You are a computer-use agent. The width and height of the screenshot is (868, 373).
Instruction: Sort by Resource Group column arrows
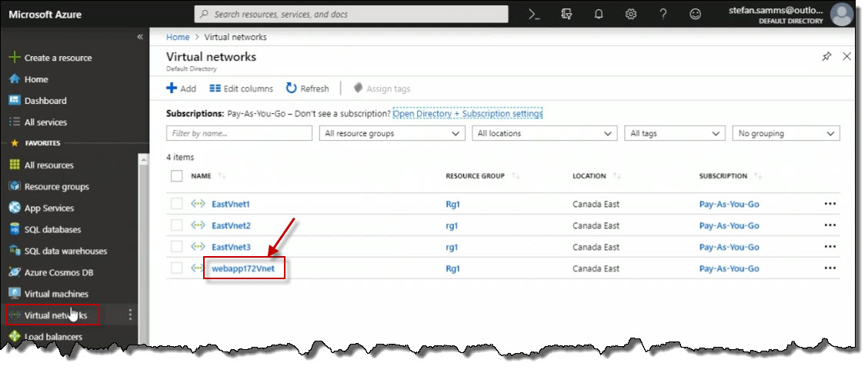click(x=515, y=176)
